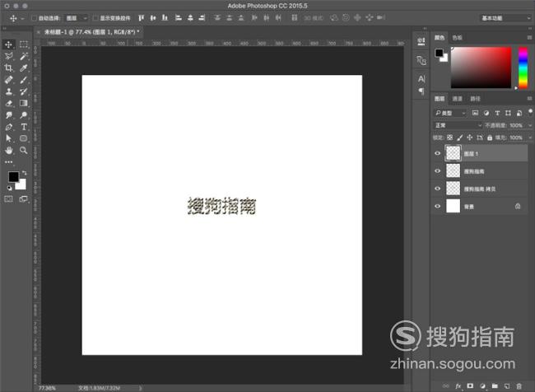Create a new layer button
The image size is (535, 392).
(x=507, y=386)
